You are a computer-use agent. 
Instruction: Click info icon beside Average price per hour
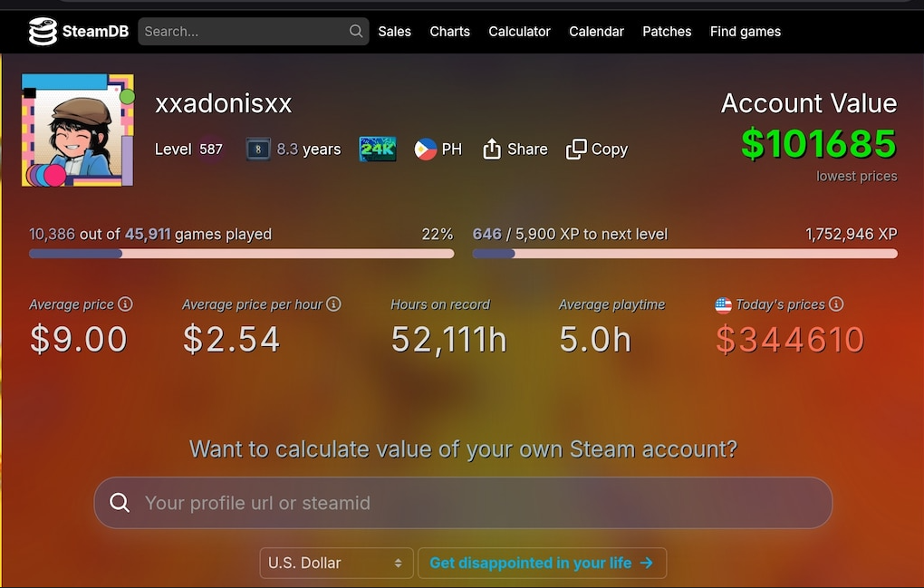point(333,304)
